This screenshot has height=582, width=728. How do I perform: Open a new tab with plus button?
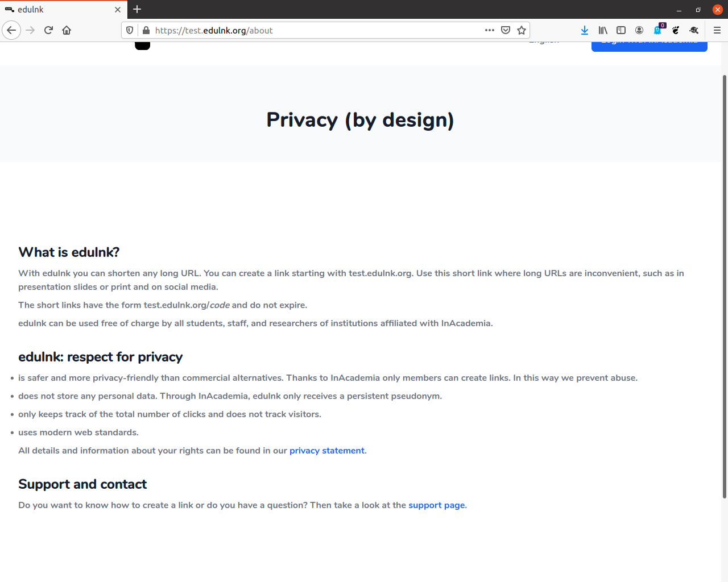click(137, 9)
